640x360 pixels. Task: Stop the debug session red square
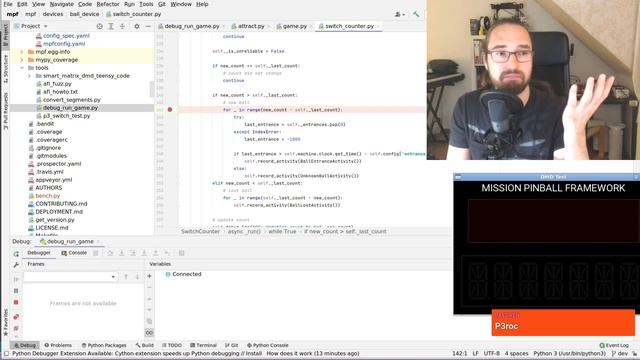tap(16, 302)
